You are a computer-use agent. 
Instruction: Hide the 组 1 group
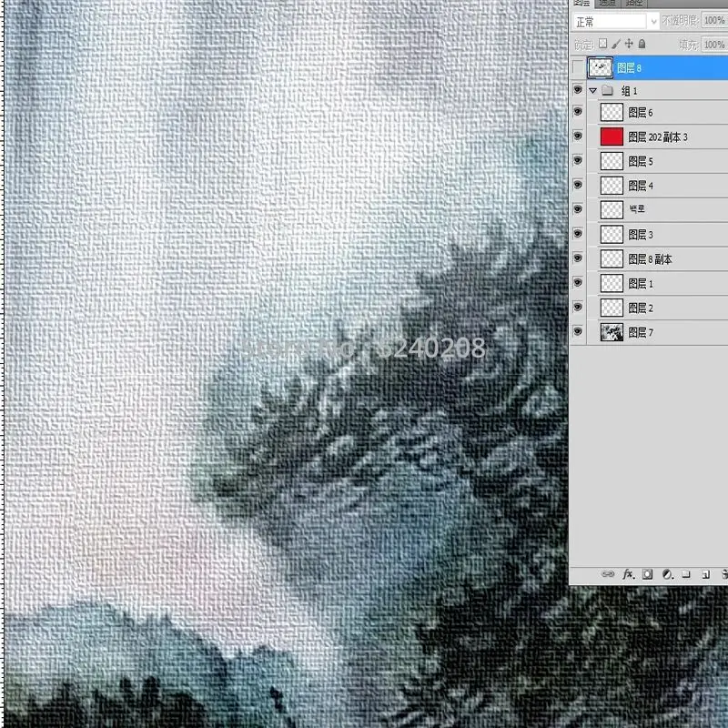tap(578, 89)
